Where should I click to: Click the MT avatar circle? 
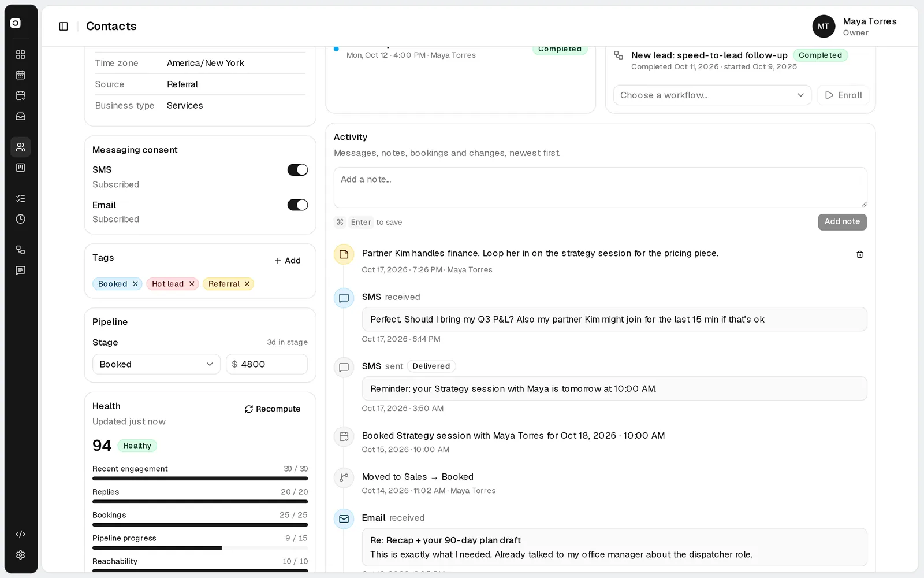(x=824, y=26)
